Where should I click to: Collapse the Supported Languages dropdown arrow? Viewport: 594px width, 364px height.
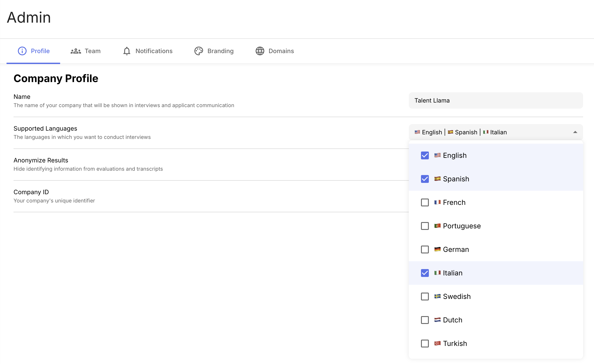[x=575, y=132]
